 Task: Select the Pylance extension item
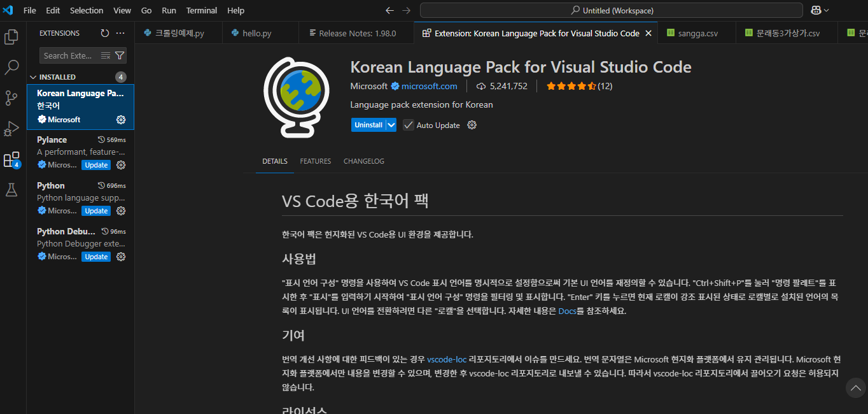click(x=80, y=152)
